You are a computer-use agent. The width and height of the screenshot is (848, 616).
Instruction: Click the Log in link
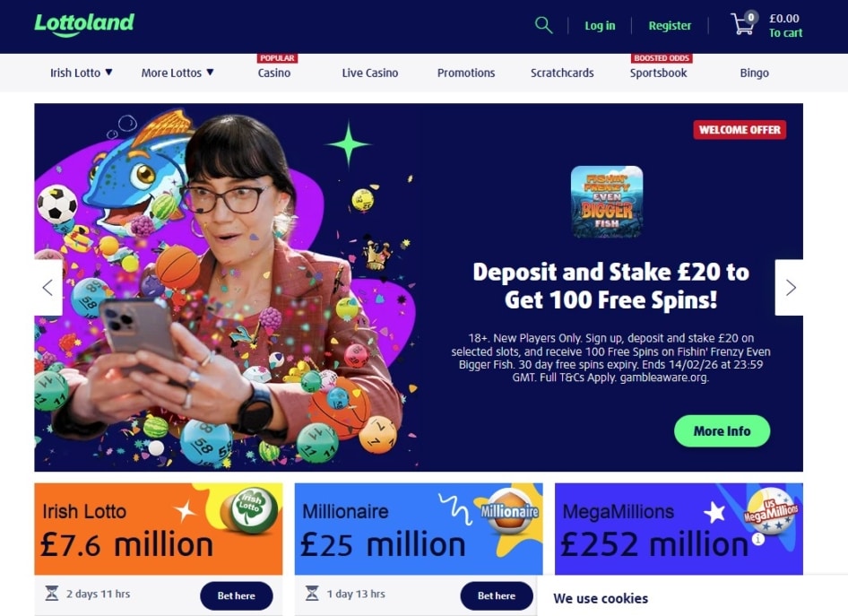click(600, 25)
